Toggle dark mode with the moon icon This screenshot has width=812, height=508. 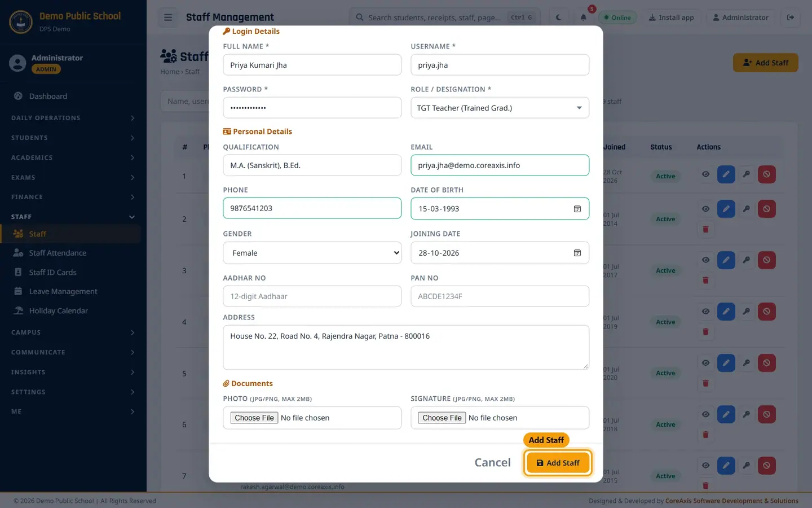(558, 17)
